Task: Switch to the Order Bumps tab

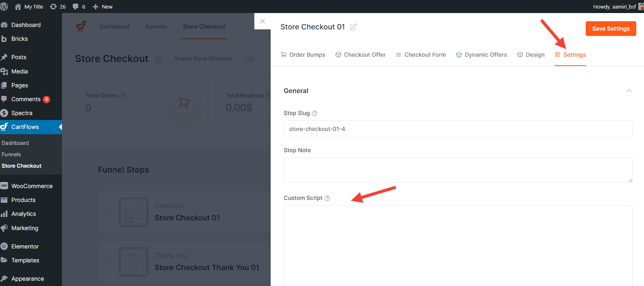Action: click(x=303, y=55)
